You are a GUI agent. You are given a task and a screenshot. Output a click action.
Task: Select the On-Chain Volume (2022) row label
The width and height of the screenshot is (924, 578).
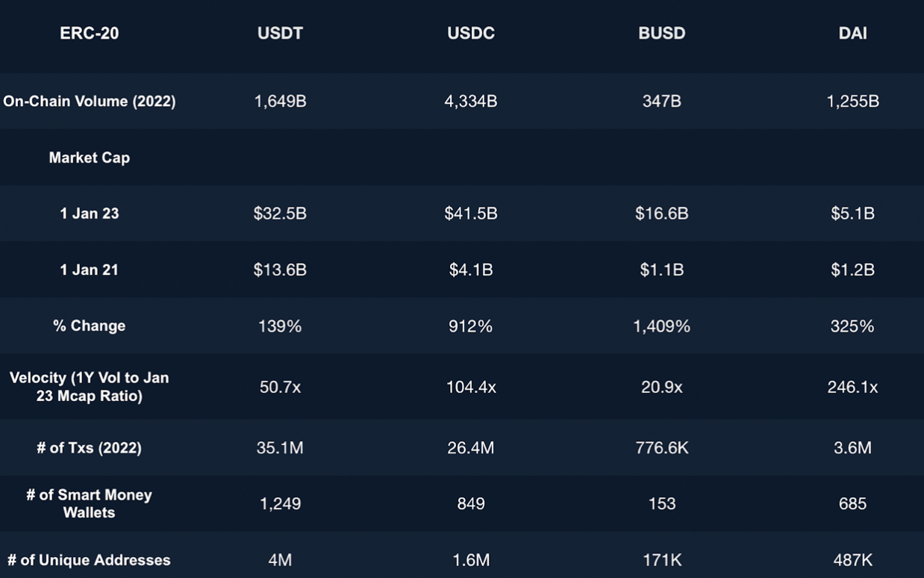(x=90, y=101)
